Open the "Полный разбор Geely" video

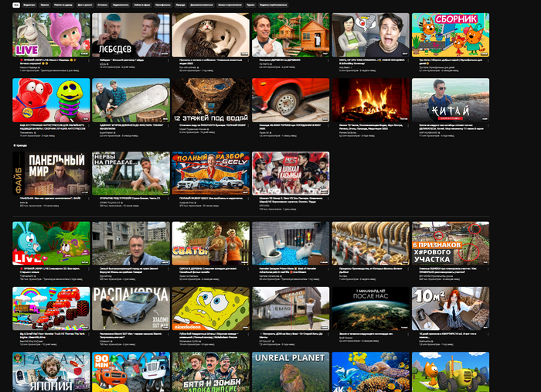click(x=210, y=172)
